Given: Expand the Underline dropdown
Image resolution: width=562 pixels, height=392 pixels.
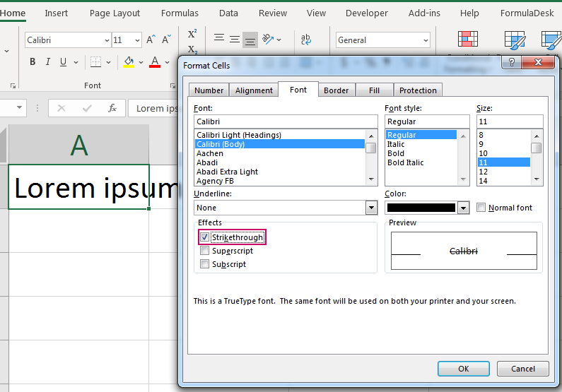Looking at the screenshot, I should pos(371,208).
